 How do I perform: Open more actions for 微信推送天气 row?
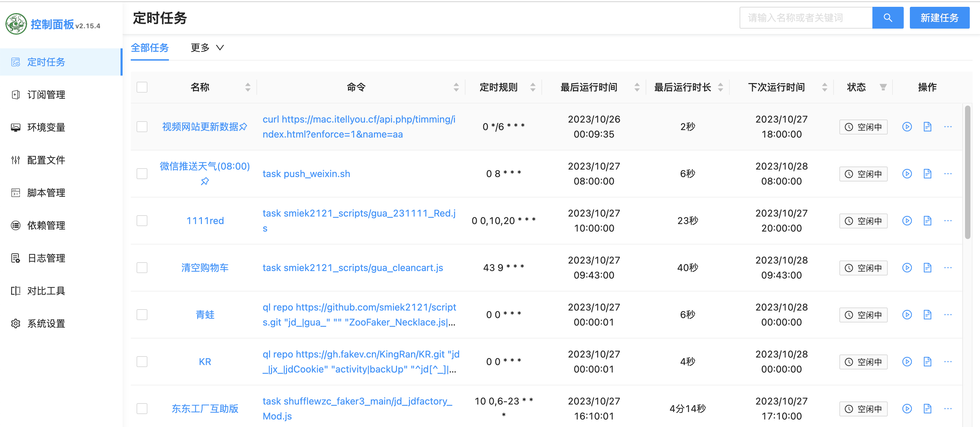click(948, 174)
